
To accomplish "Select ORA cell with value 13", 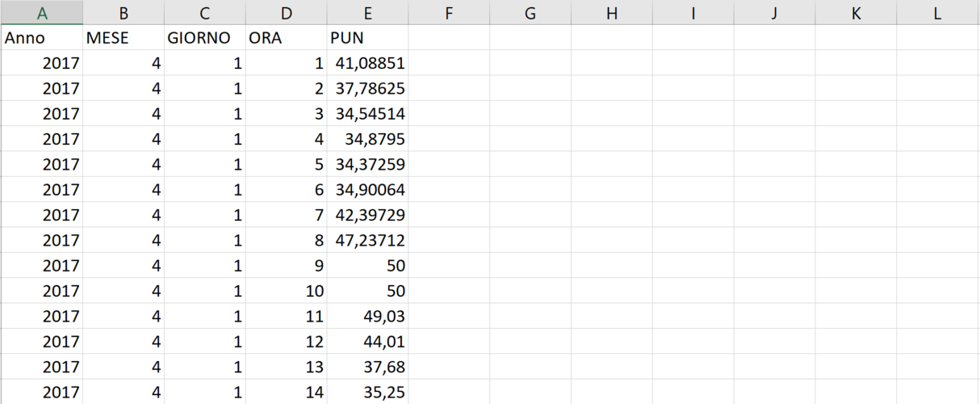I will [x=287, y=367].
